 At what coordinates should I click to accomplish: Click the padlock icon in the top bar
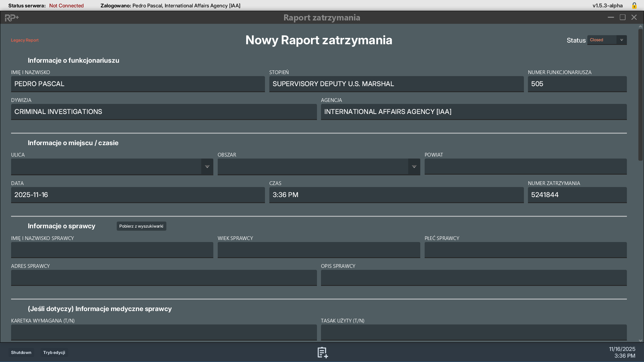[x=634, y=5]
